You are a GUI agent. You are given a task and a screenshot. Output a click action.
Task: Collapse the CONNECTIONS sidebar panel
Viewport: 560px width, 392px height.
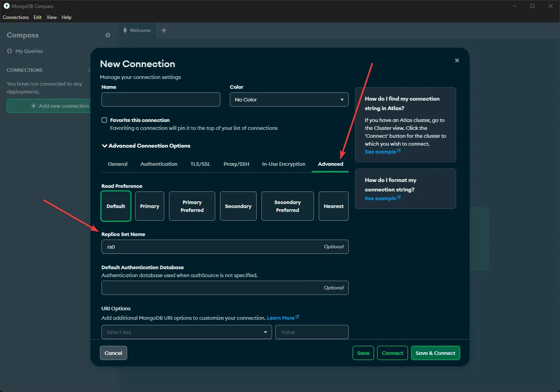pyautogui.click(x=90, y=70)
